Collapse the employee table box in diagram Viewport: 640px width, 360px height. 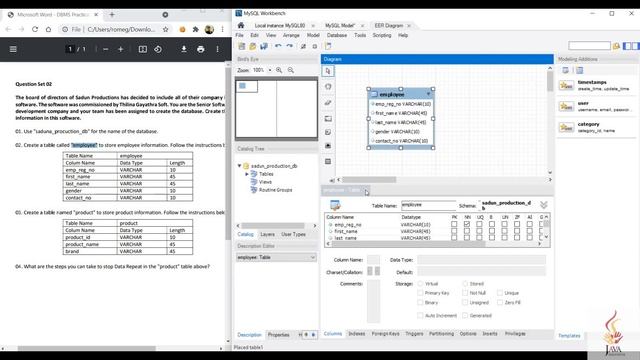tap(428, 94)
